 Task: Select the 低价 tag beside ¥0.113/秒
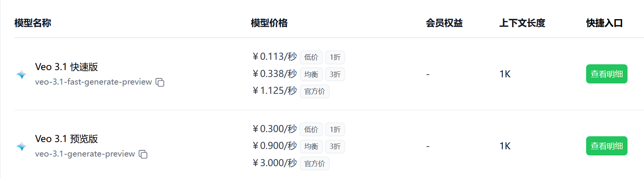tap(311, 57)
